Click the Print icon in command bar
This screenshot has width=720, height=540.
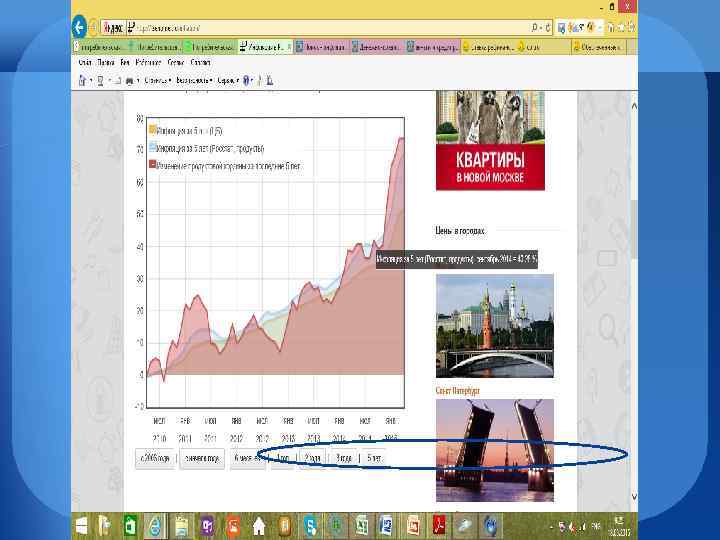[129, 81]
